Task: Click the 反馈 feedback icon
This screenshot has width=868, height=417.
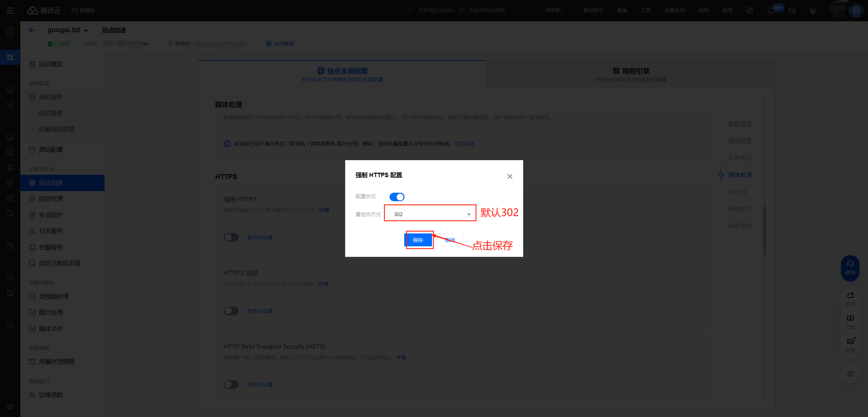Action: 850,342
